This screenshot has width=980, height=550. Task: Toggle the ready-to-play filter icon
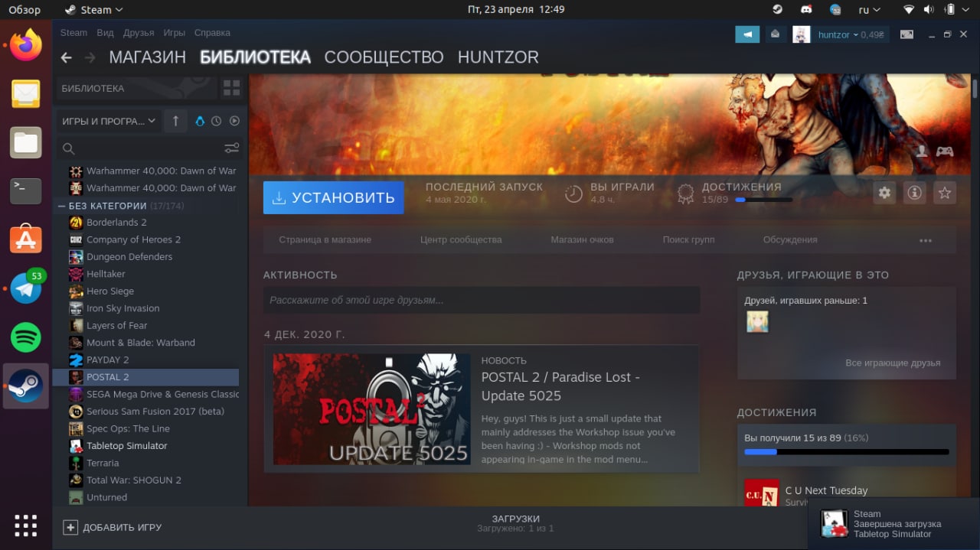234,121
